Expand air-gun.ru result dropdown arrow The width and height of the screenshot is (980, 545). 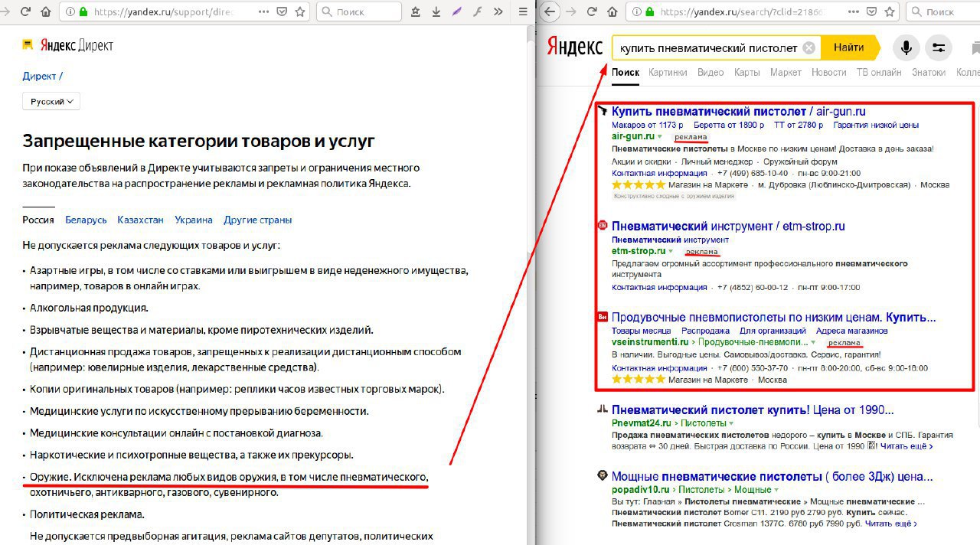point(660,136)
